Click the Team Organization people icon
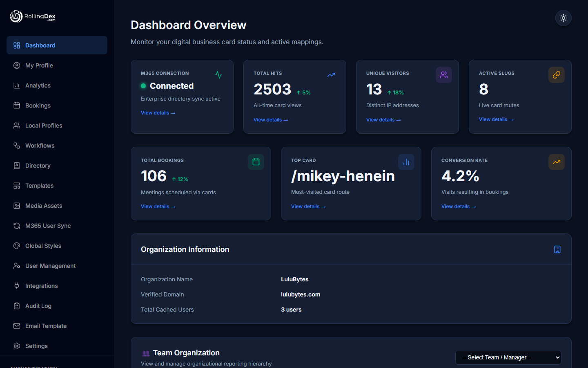 click(x=146, y=353)
